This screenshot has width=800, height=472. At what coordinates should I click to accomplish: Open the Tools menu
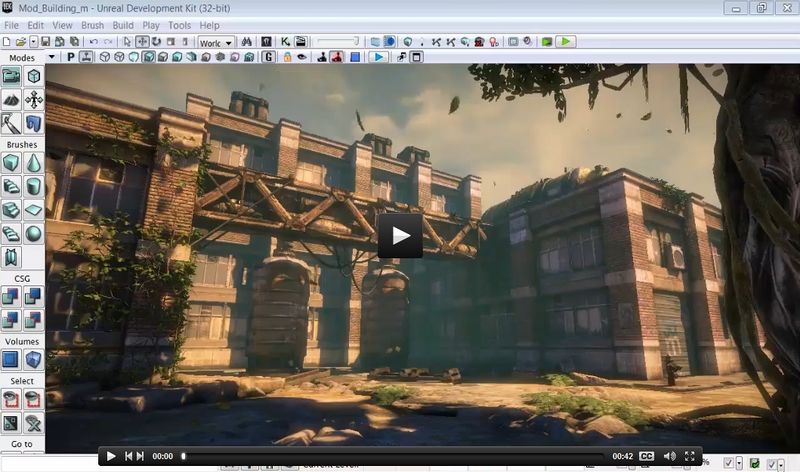click(180, 25)
